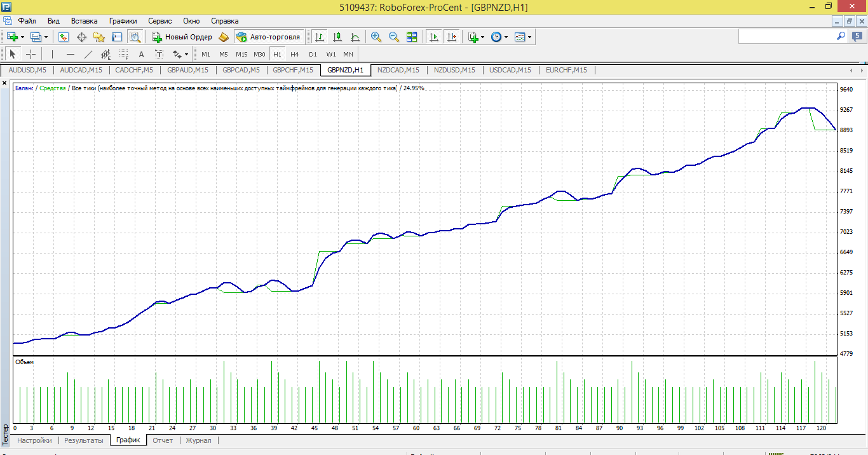
Task: Select the H4 timeframe button
Action: 295,54
